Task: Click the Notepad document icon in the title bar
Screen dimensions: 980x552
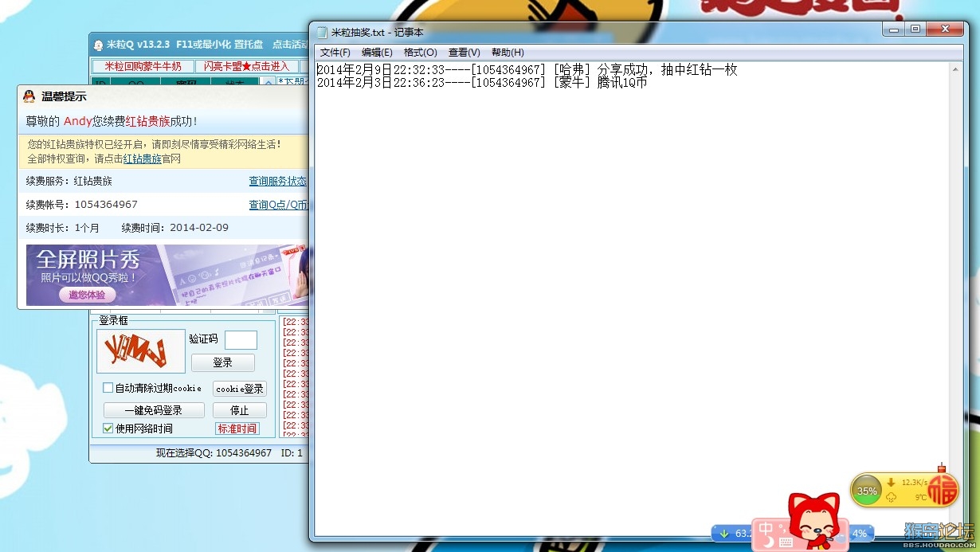Action: pos(322,32)
